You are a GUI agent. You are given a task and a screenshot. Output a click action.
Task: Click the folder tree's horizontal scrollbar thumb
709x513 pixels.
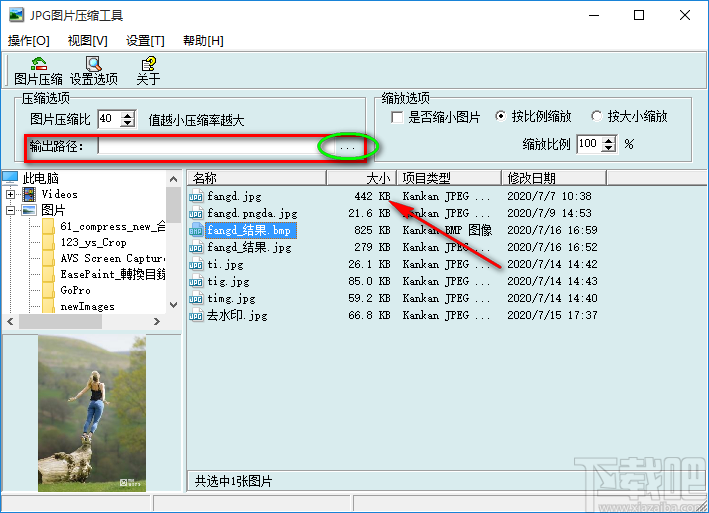pyautogui.click(x=60, y=321)
